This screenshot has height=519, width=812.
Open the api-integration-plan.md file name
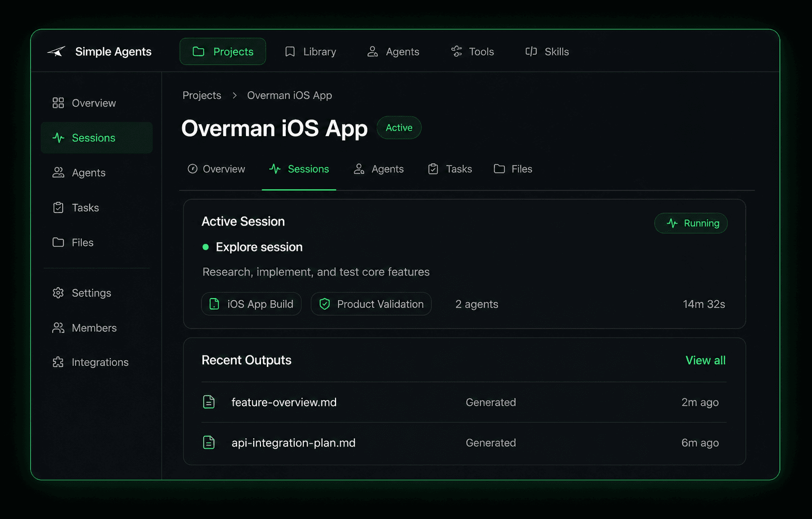pyautogui.click(x=294, y=443)
